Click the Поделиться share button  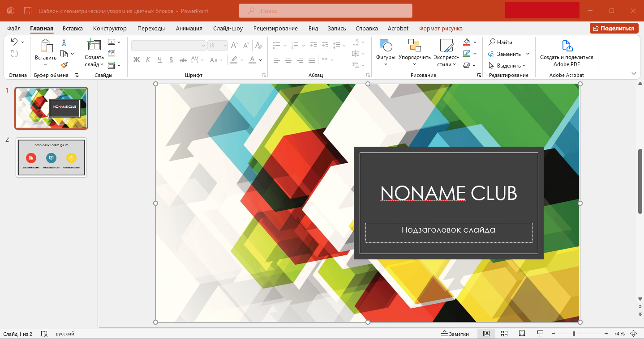click(614, 28)
